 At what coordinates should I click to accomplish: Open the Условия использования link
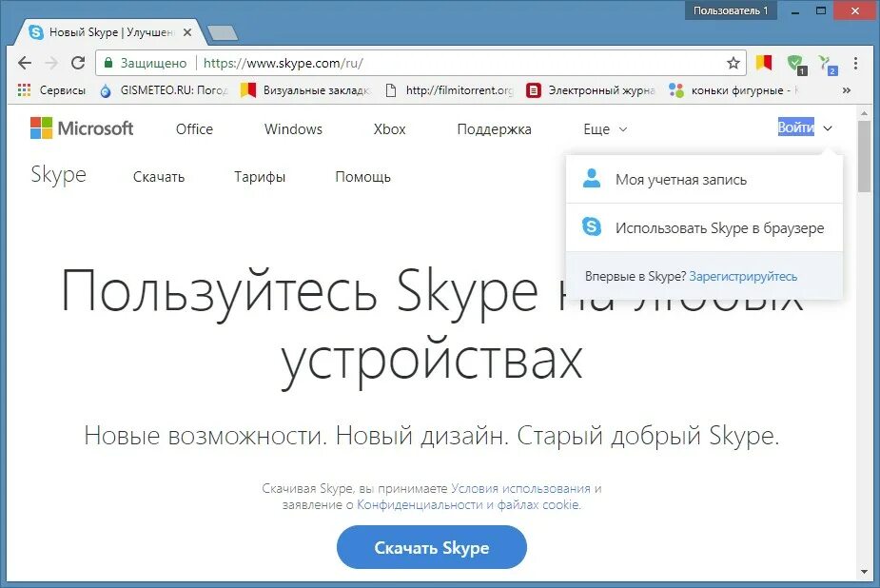coord(520,488)
